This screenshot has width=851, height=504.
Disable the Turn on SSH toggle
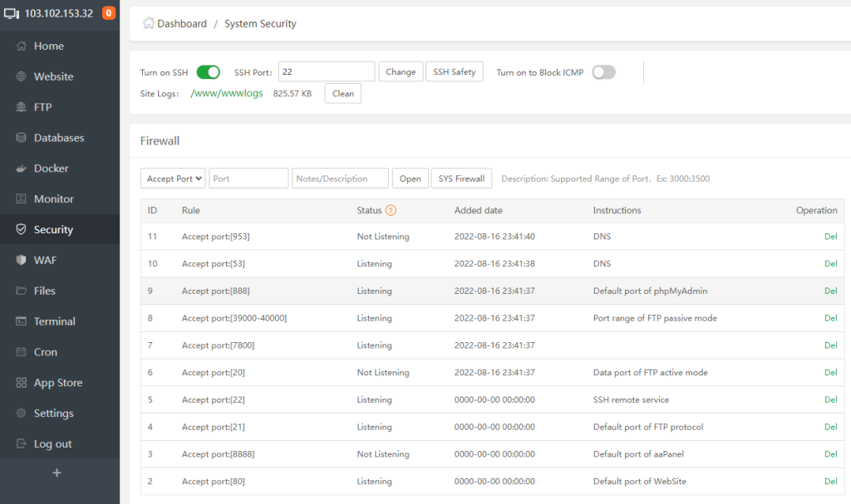pos(208,72)
